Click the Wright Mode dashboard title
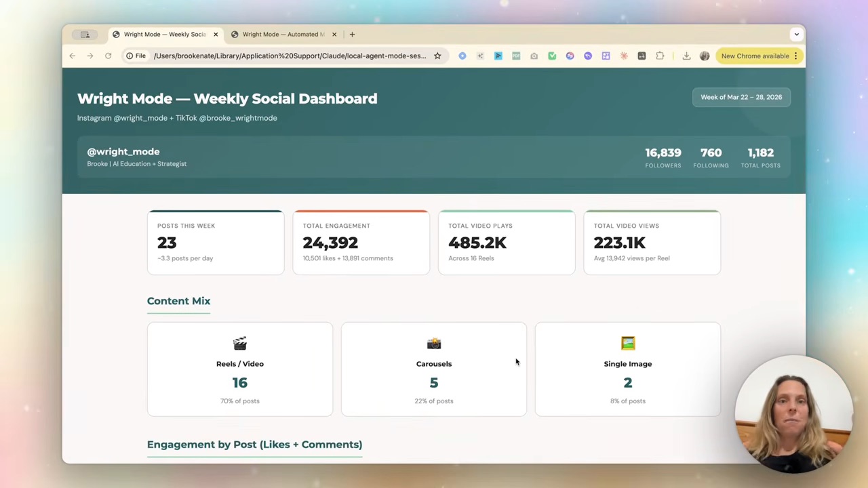The width and height of the screenshot is (868, 488). (227, 98)
